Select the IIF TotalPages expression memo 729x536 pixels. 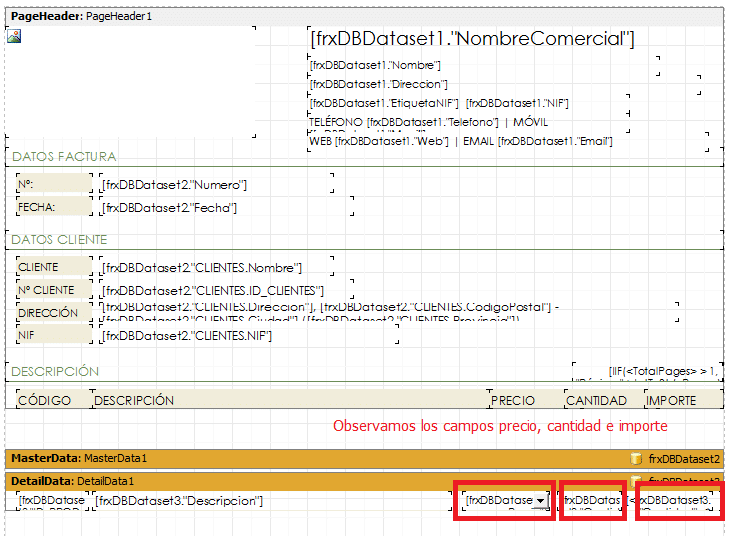[x=648, y=372]
